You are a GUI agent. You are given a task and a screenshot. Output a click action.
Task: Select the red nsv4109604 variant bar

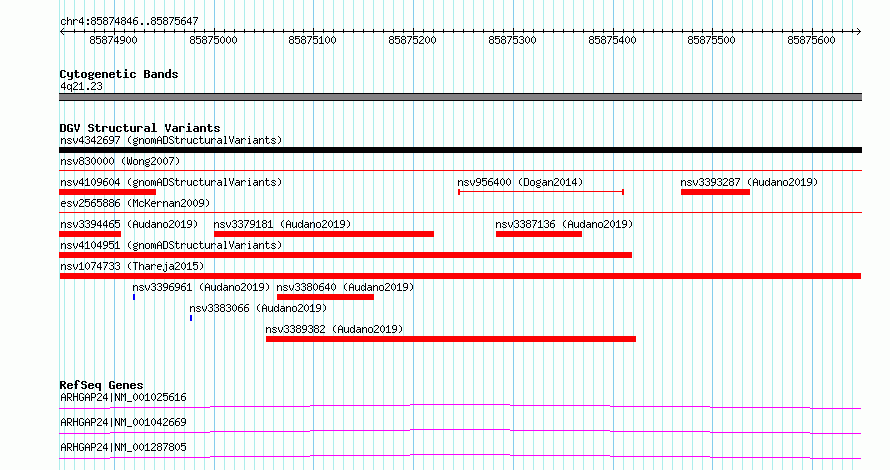click(x=107, y=192)
